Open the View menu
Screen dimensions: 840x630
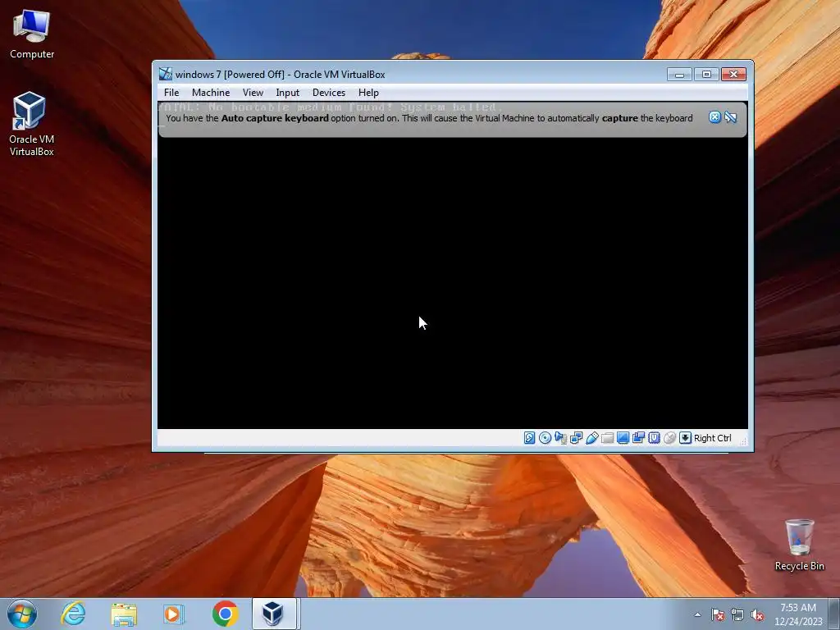[x=253, y=93]
